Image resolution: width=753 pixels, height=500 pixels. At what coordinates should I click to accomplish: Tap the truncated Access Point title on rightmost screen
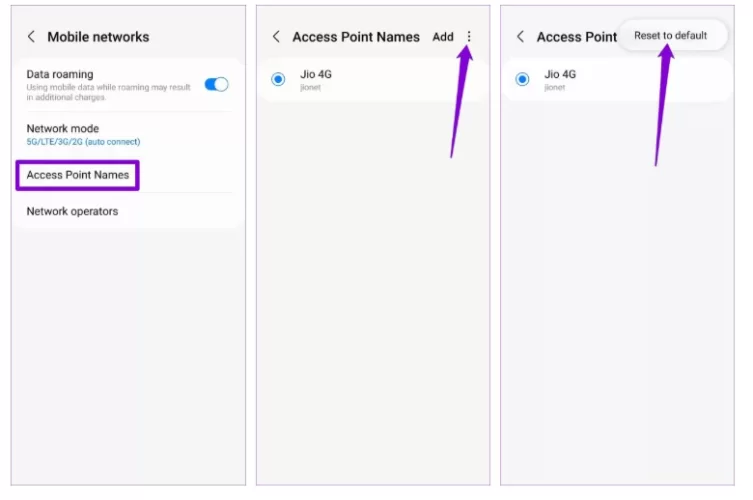pyautogui.click(x=577, y=37)
